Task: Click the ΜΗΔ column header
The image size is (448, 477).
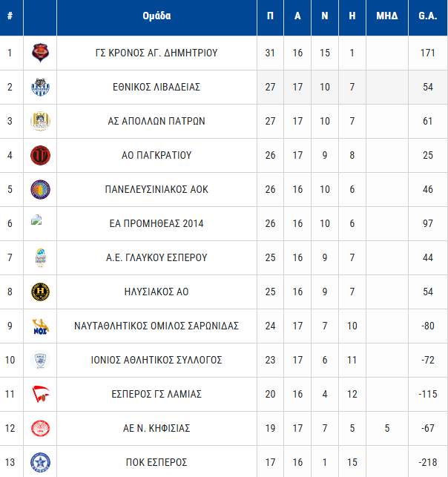Action: coord(387,16)
